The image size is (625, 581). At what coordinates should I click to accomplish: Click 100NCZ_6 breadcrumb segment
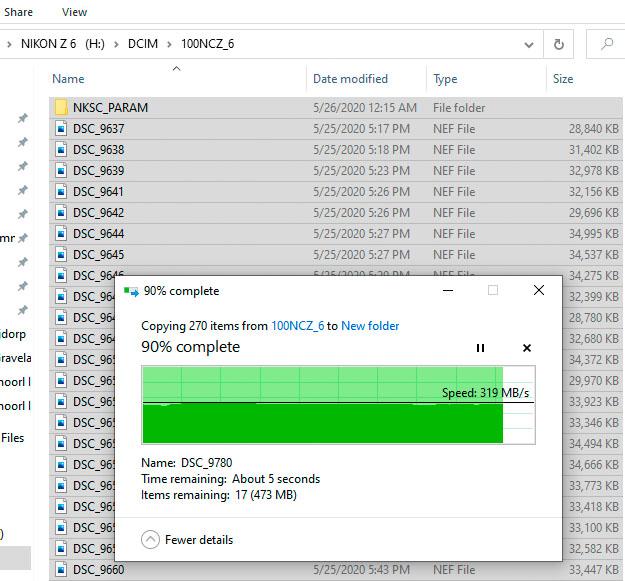point(208,43)
